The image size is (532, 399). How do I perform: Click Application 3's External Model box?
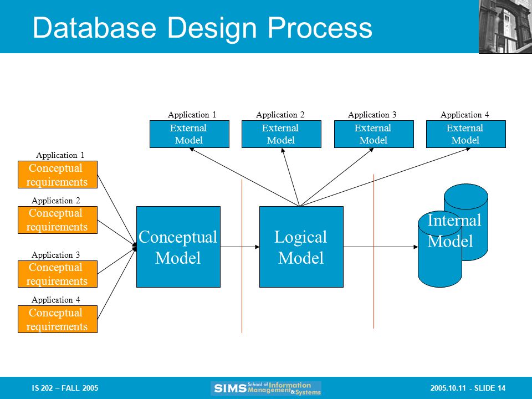tap(374, 134)
